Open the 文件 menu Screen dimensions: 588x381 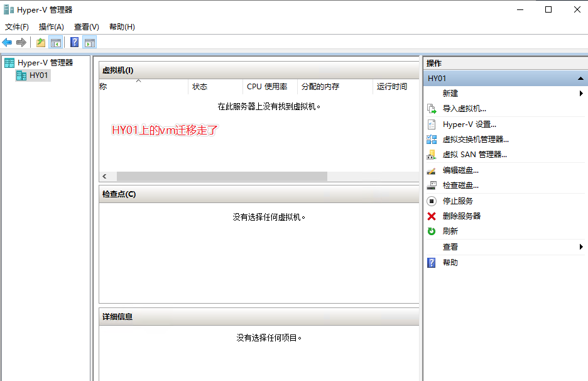click(x=16, y=26)
